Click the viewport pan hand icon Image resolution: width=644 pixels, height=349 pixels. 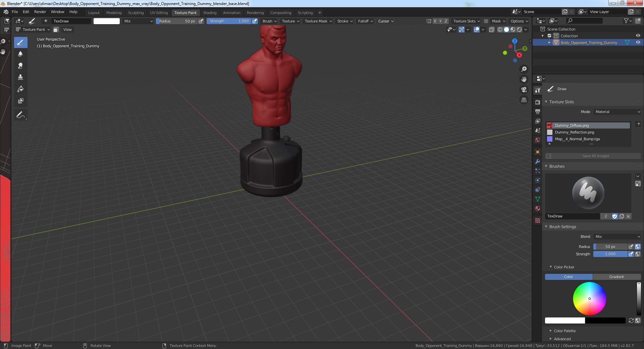click(524, 80)
